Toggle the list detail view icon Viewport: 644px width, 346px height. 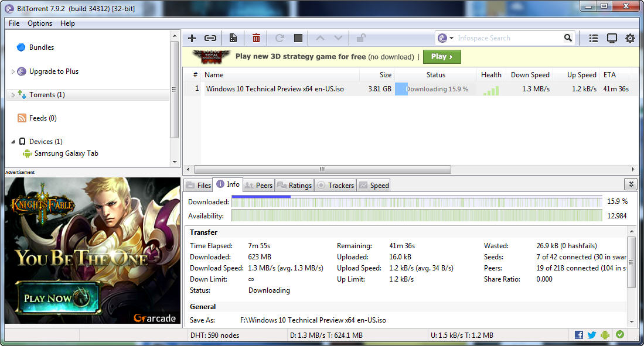click(594, 38)
